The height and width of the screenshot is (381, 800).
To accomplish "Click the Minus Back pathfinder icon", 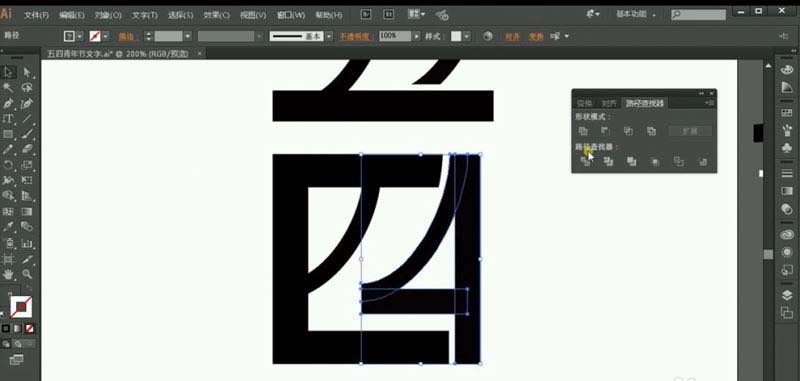I will coord(703,162).
